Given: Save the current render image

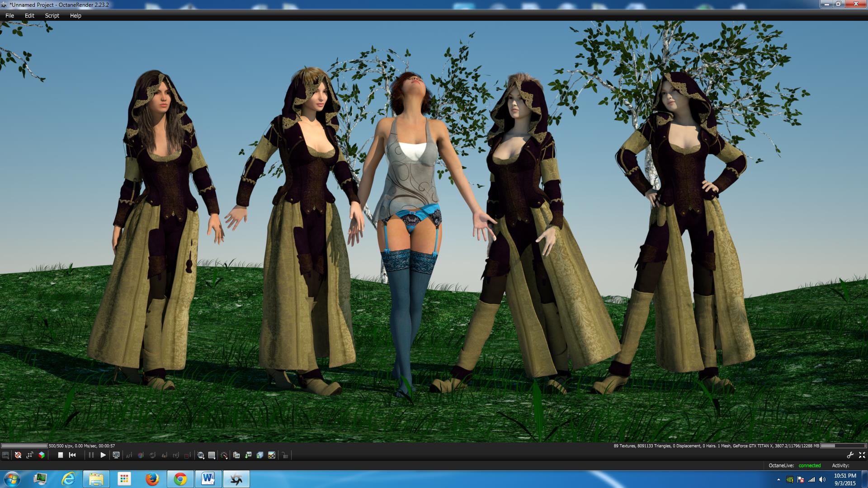Looking at the screenshot, I should point(248,455).
